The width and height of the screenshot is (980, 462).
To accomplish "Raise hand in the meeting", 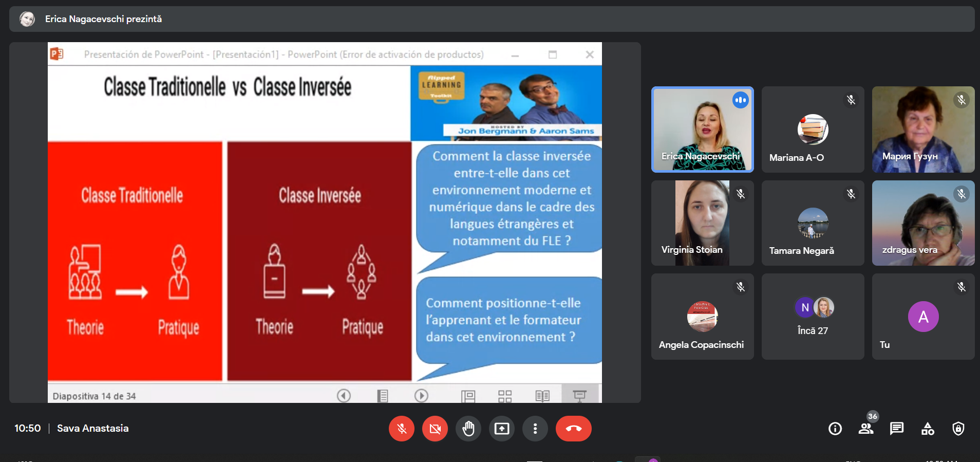I will click(468, 429).
